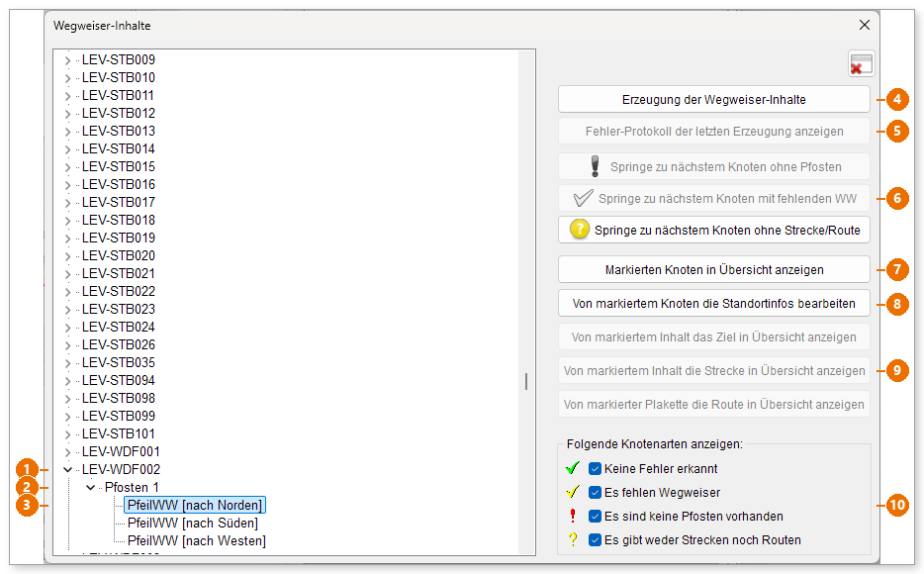
Task: Close the Wegweiser-Inhalte dialog
Action: coord(864,25)
